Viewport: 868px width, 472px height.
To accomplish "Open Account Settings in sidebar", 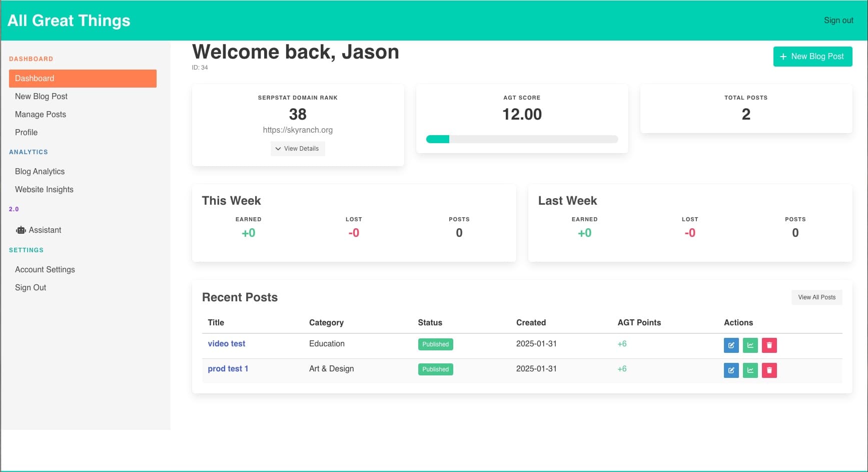I will point(45,270).
